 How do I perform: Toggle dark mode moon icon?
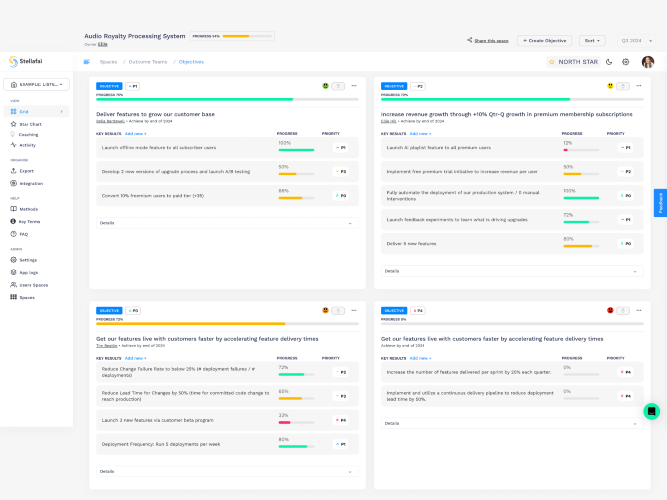click(609, 62)
